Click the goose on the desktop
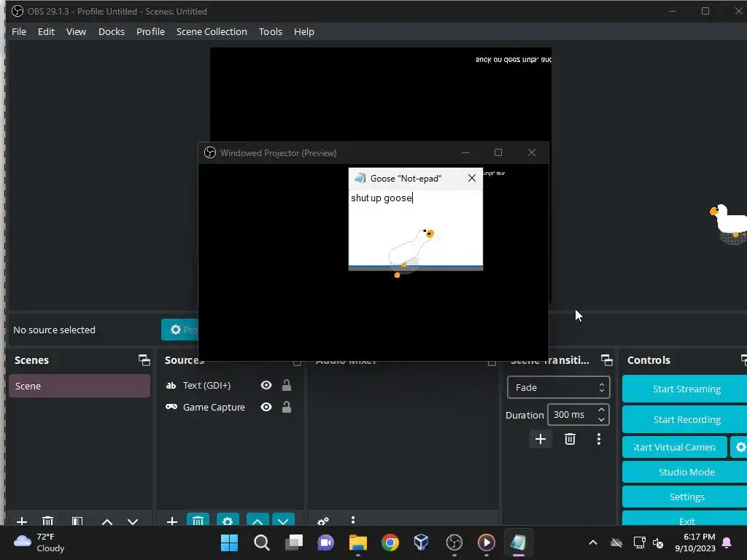 729,223
